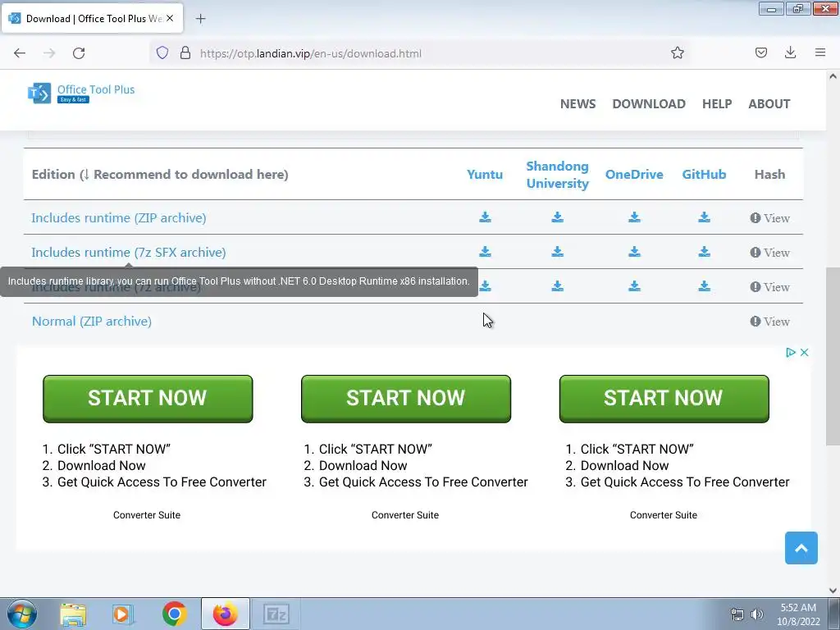Open the Windows Start menu
Screen dimensions: 840x630
click(22, 614)
